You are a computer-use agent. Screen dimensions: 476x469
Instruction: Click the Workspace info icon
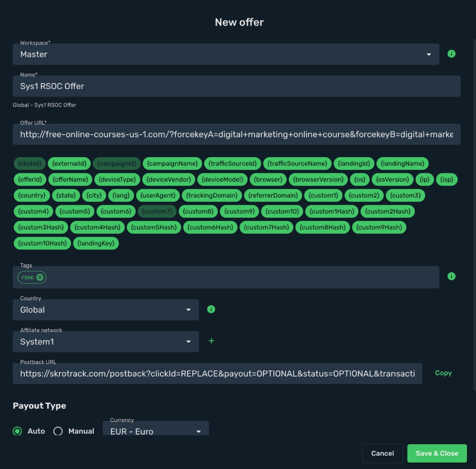coord(451,54)
